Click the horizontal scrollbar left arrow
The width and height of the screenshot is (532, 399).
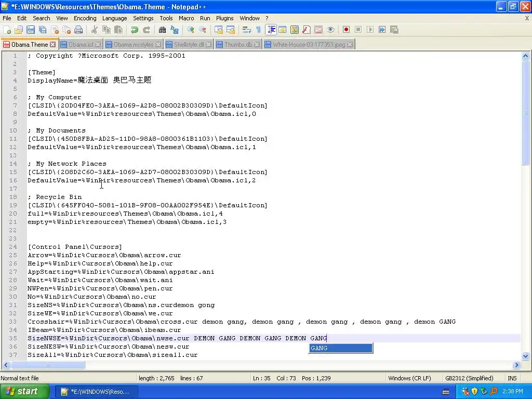tap(6, 365)
